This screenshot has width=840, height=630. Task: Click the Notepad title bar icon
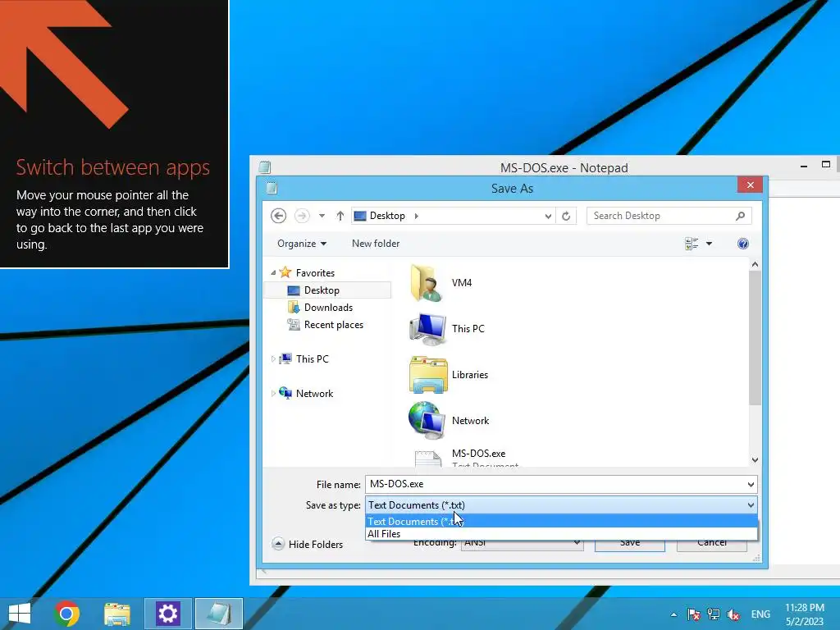(265, 167)
